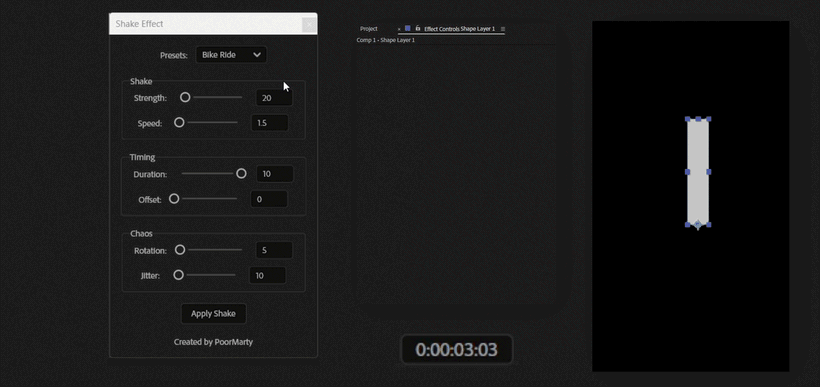The height and width of the screenshot is (387, 820).
Task: Click the Created by PoorMarty text
Action: point(213,342)
